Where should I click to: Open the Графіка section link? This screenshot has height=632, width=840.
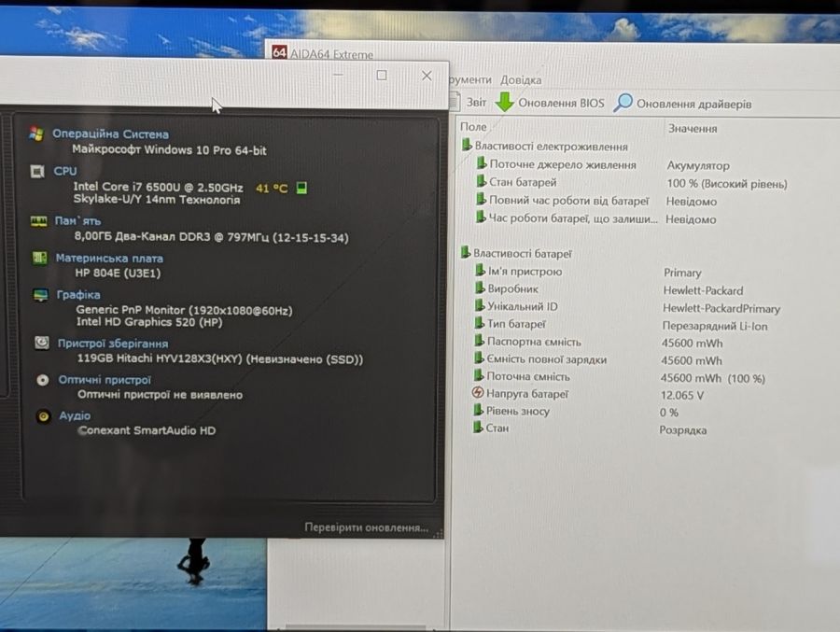pyautogui.click(x=78, y=295)
